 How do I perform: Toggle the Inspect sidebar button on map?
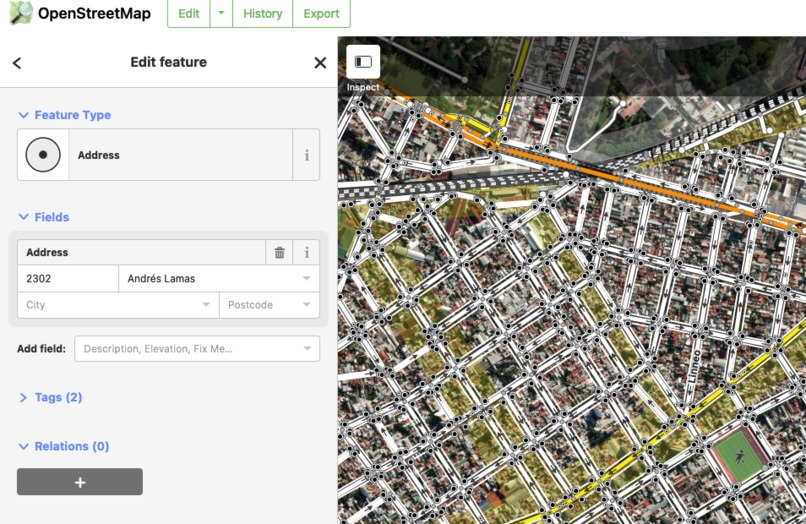363,62
